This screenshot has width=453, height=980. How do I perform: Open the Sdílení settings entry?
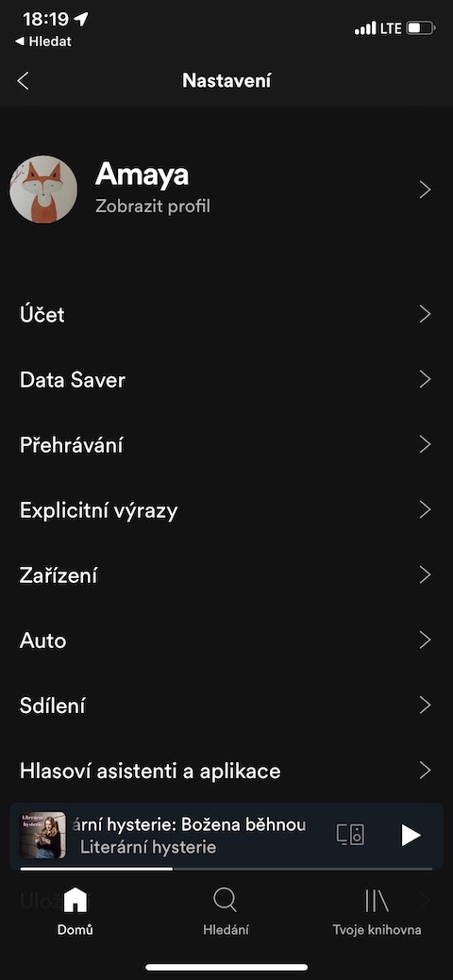[226, 706]
